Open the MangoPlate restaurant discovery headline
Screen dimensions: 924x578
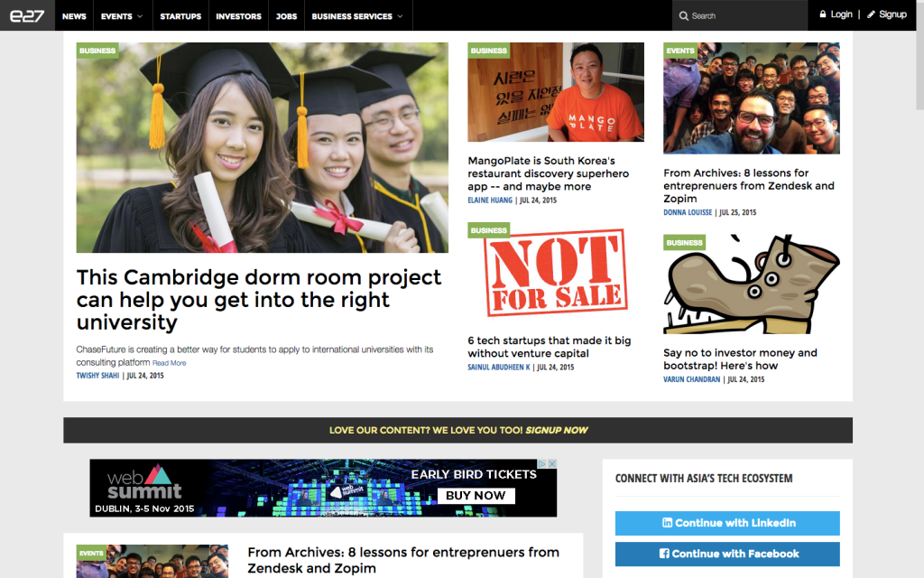pos(548,173)
